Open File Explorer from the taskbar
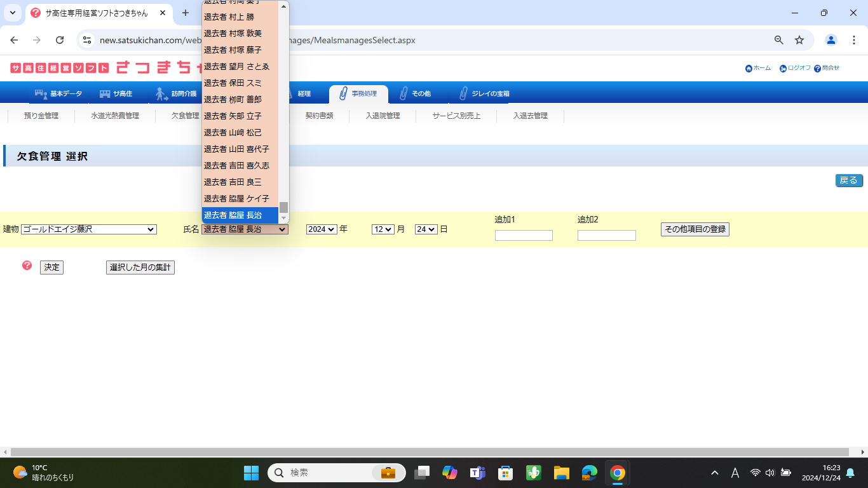The height and width of the screenshot is (488, 868). [x=561, y=473]
